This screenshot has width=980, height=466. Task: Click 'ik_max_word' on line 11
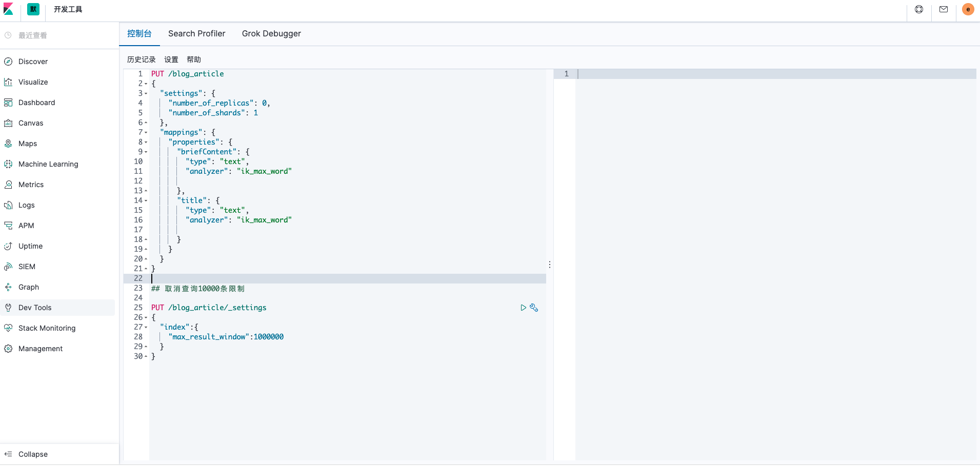tap(264, 171)
